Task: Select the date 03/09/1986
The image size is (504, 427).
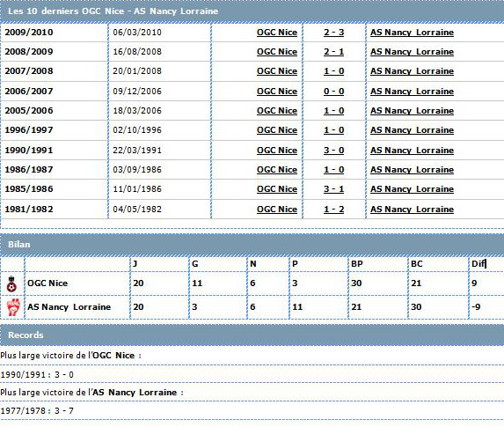Action: [137, 169]
